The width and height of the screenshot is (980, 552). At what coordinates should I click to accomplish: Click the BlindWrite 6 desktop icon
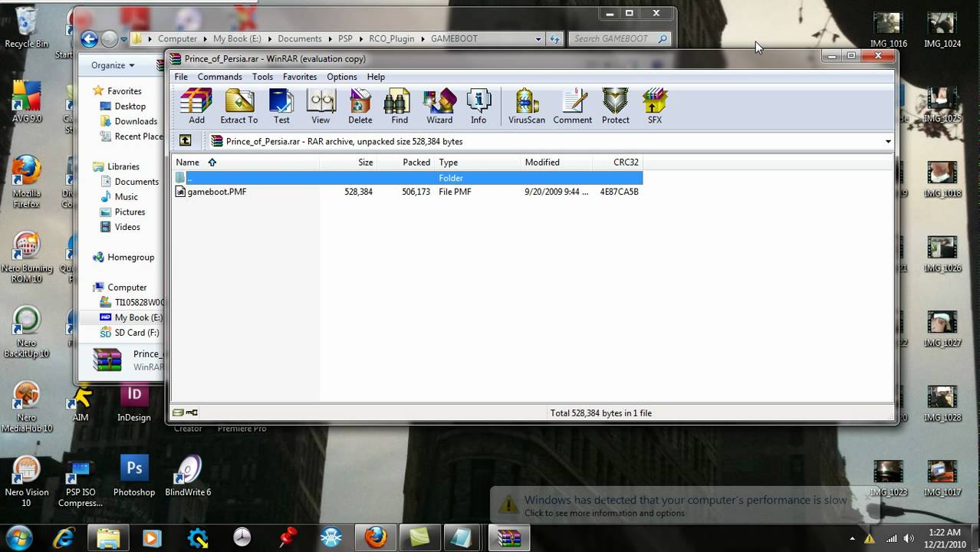click(x=188, y=475)
